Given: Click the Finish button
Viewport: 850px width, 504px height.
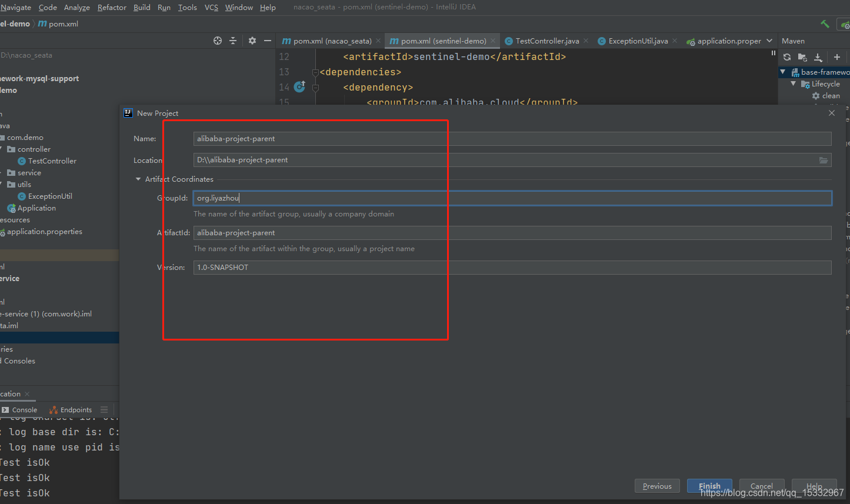Looking at the screenshot, I should tap(709, 486).
